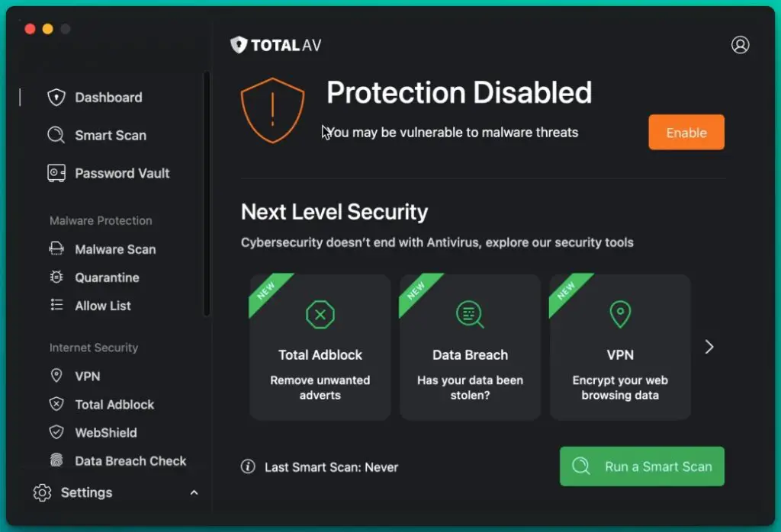
Task: Enable protection with the orange button
Action: [686, 133]
